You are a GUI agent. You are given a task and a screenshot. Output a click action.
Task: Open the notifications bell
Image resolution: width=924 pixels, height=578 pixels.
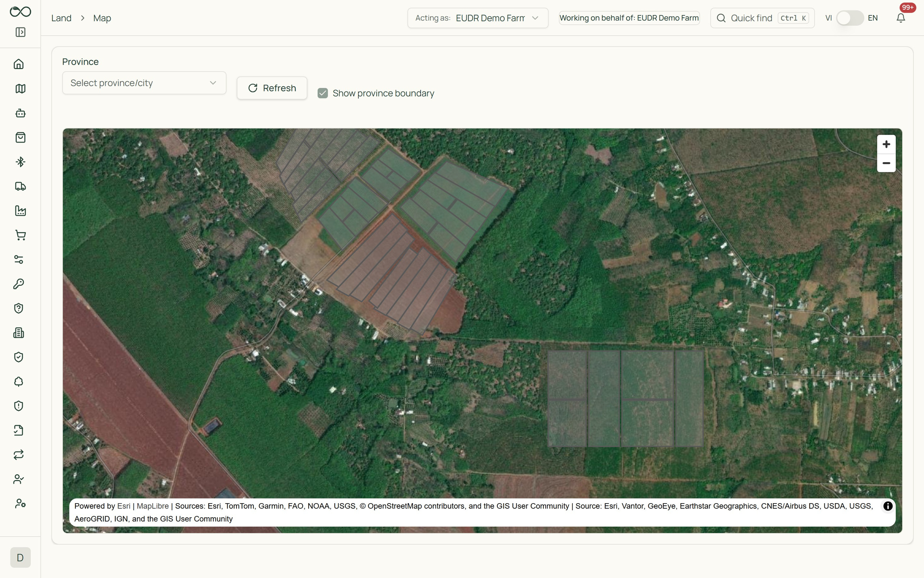901,18
